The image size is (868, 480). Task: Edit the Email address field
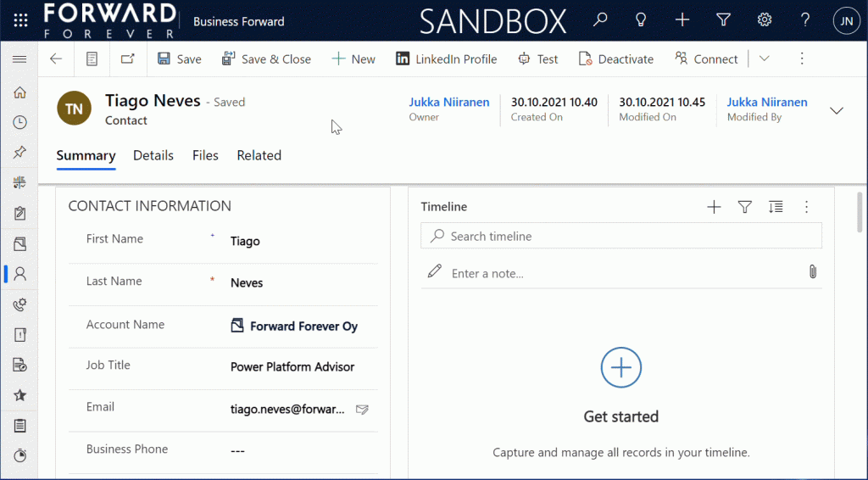pos(287,409)
